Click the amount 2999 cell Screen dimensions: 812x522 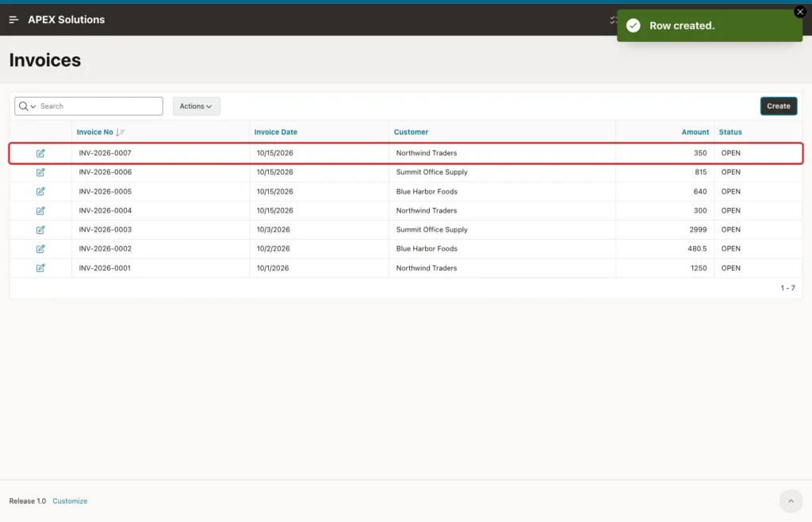click(698, 229)
